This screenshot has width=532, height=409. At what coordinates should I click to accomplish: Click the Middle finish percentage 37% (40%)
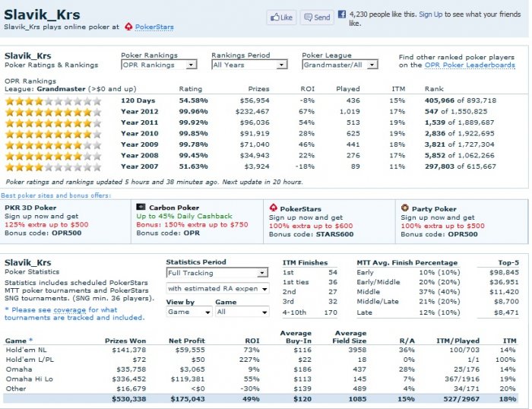pos(439,292)
